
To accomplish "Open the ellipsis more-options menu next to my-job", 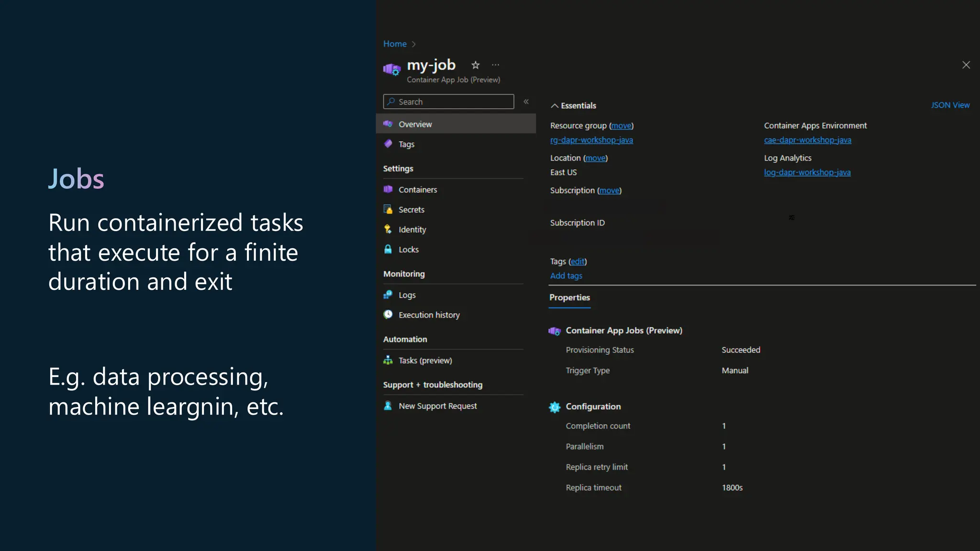I will [495, 65].
